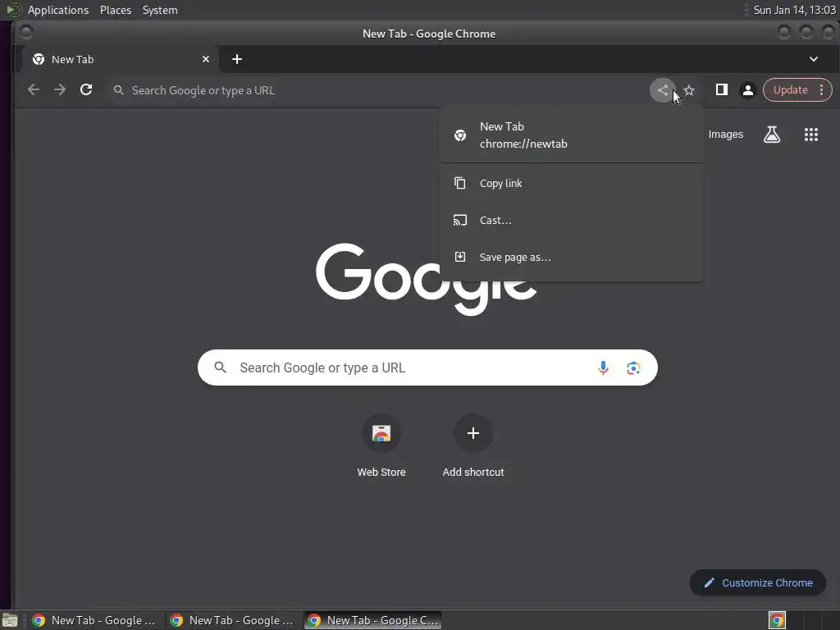Click Chrome icon in workspace switcher

coord(777,620)
